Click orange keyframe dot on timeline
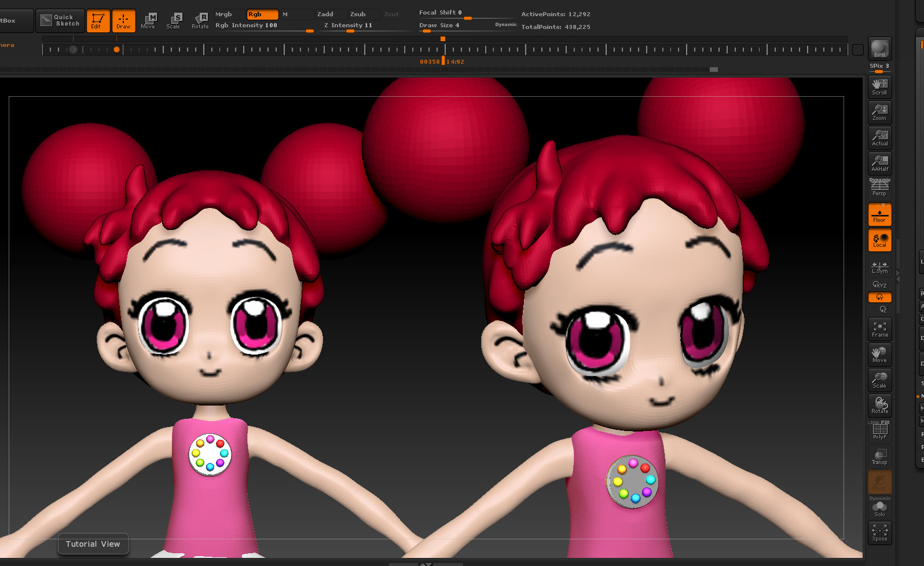 pos(116,50)
